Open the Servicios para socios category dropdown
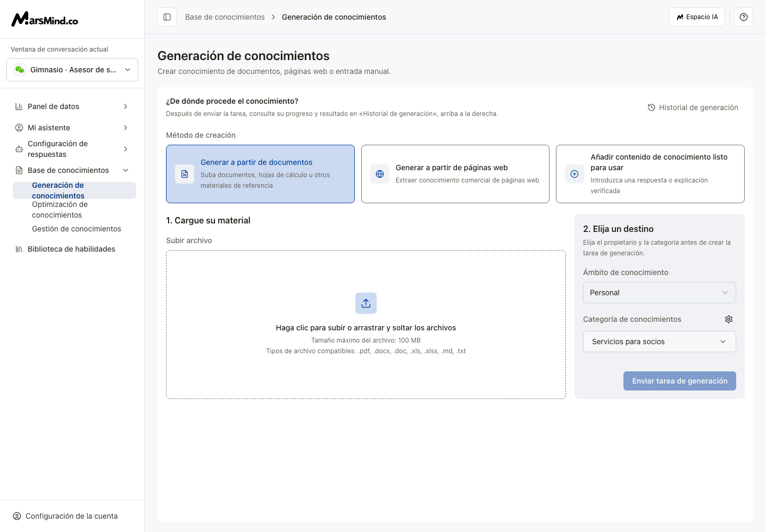 pyautogui.click(x=660, y=342)
